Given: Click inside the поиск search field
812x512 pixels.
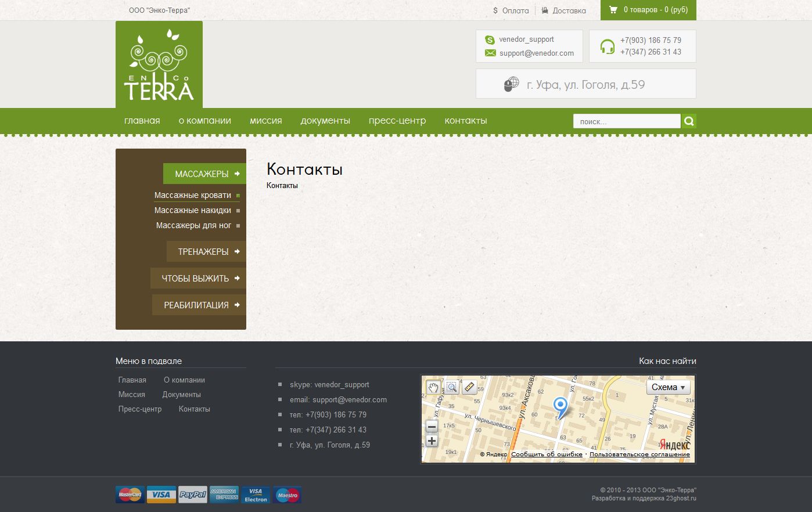Looking at the screenshot, I should coord(627,121).
